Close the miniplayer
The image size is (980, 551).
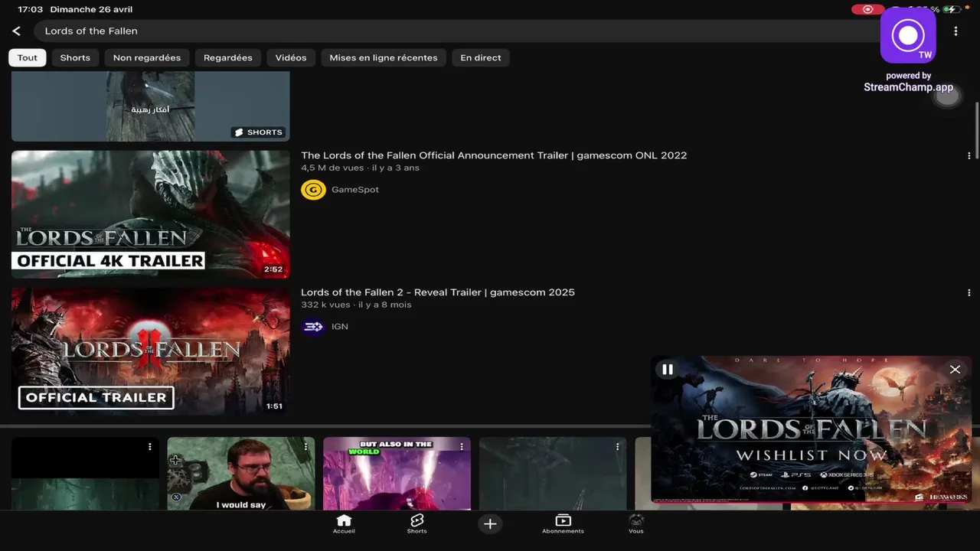[x=955, y=370]
